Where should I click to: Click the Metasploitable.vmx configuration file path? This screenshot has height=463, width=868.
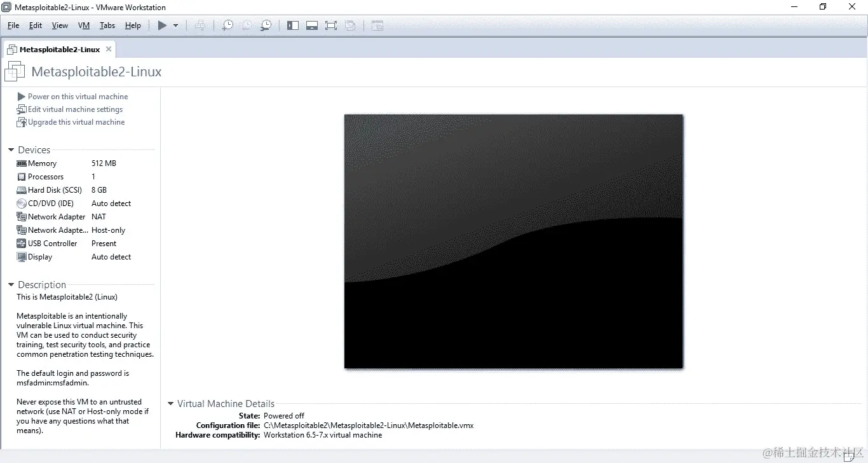pos(369,425)
